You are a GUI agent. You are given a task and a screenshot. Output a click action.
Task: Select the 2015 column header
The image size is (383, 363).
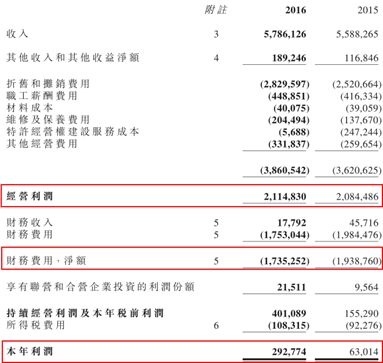(368, 10)
